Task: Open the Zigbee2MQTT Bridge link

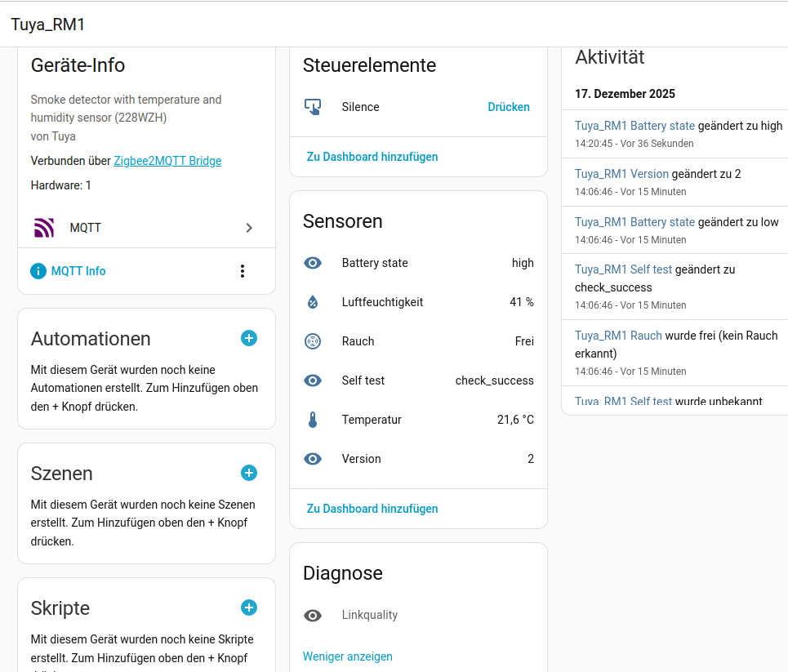Action: (x=167, y=161)
